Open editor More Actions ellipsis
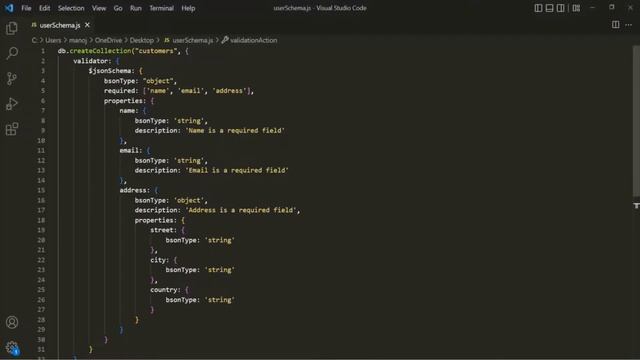The image size is (640, 360). pyautogui.click(x=629, y=25)
